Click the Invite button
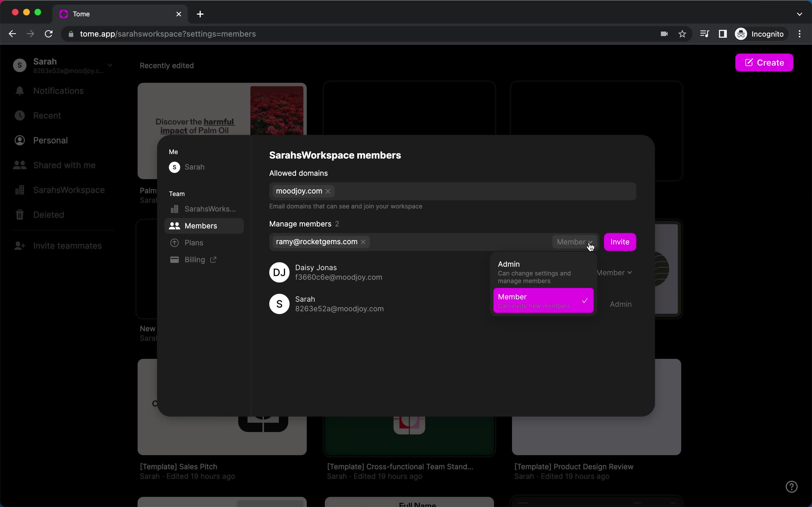Viewport: 812px width, 507px height. (x=620, y=242)
